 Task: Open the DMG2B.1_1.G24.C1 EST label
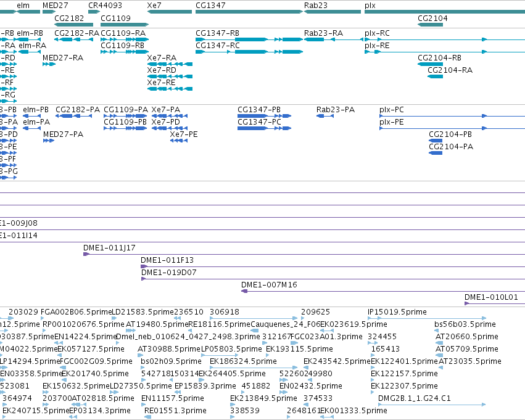pos(415,398)
